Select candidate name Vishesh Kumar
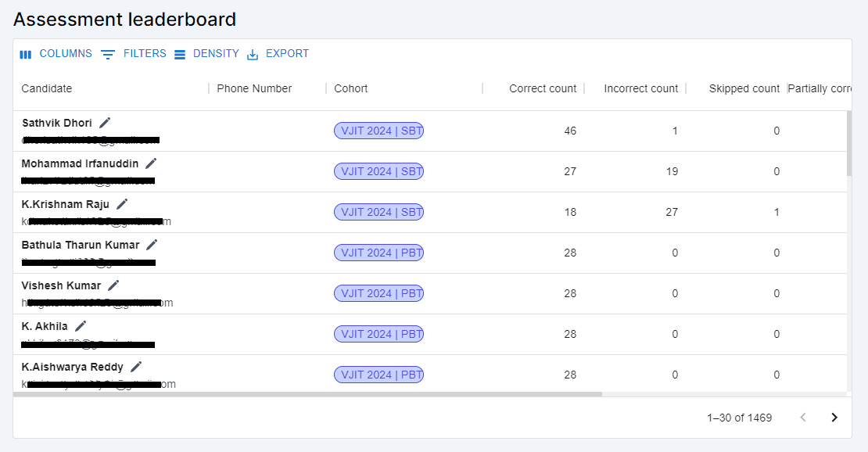Image resolution: width=868 pixels, height=452 pixels. (x=61, y=286)
